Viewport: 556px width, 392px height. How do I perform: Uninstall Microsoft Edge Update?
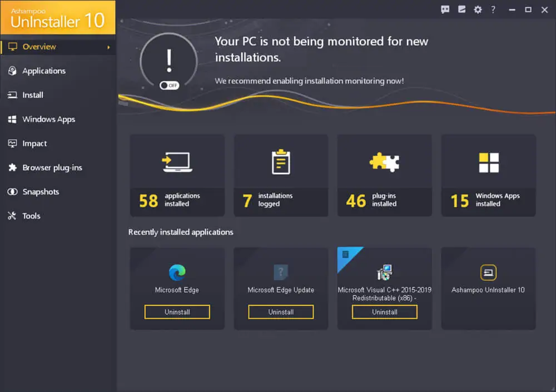pos(281,312)
